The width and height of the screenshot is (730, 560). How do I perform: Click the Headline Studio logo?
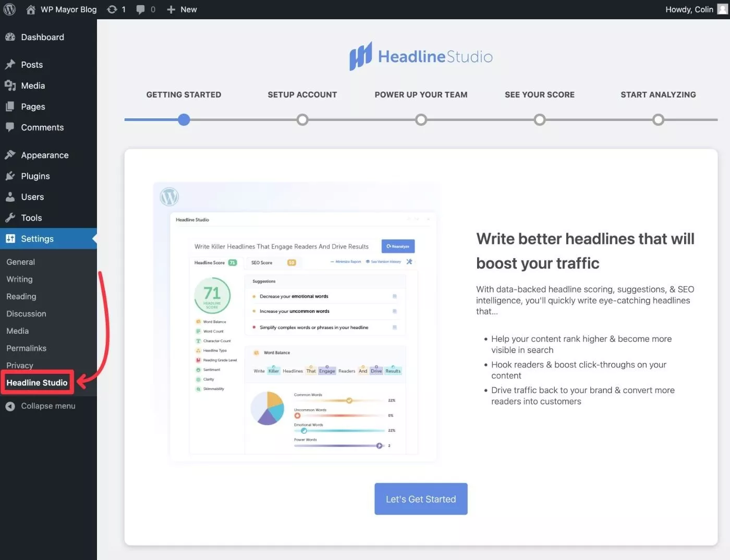(x=421, y=56)
